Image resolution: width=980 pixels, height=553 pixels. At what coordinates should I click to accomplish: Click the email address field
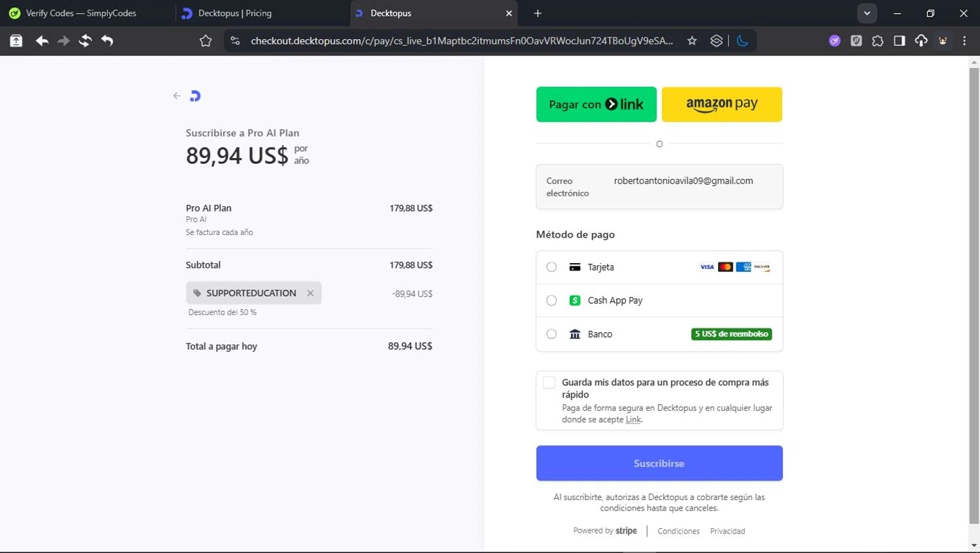pos(659,187)
